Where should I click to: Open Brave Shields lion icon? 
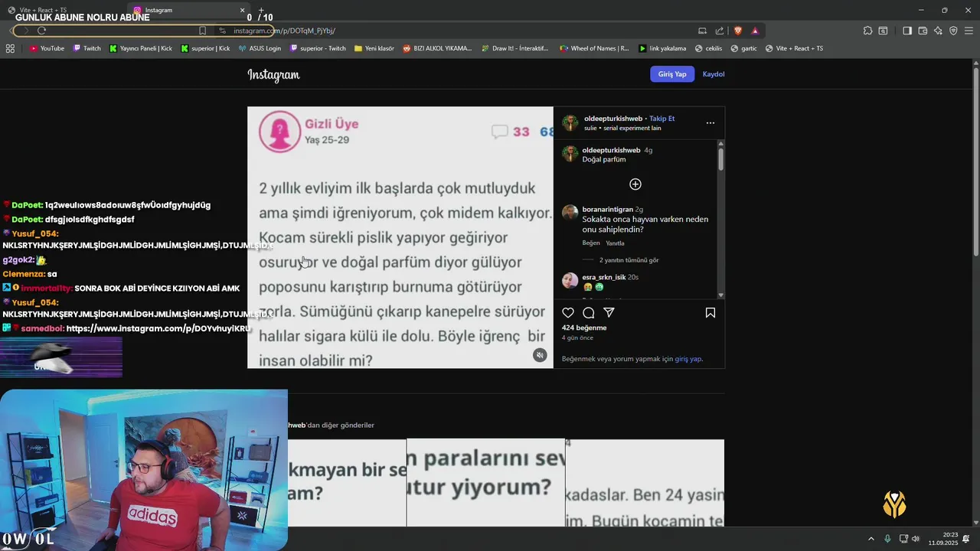pyautogui.click(x=738, y=31)
